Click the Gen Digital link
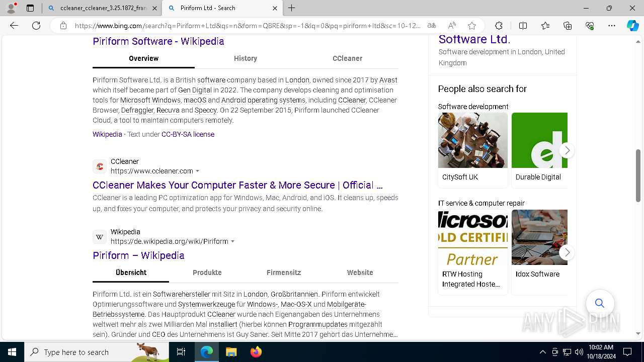 pos(195,90)
